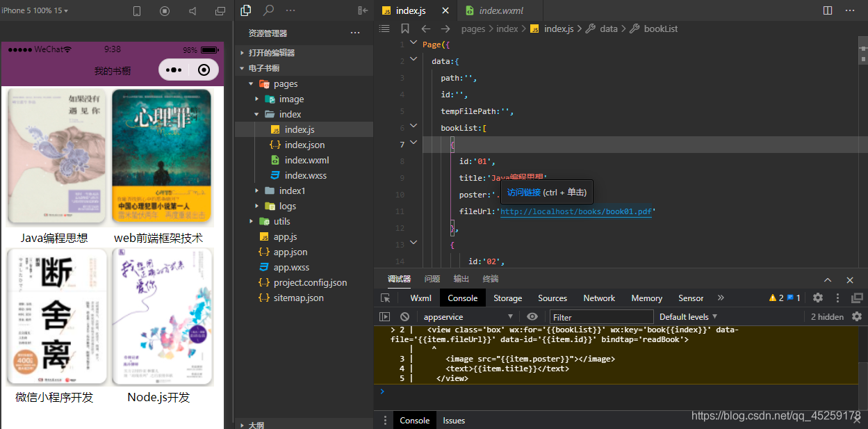Toggle the simulator mute speaker icon

point(193,11)
